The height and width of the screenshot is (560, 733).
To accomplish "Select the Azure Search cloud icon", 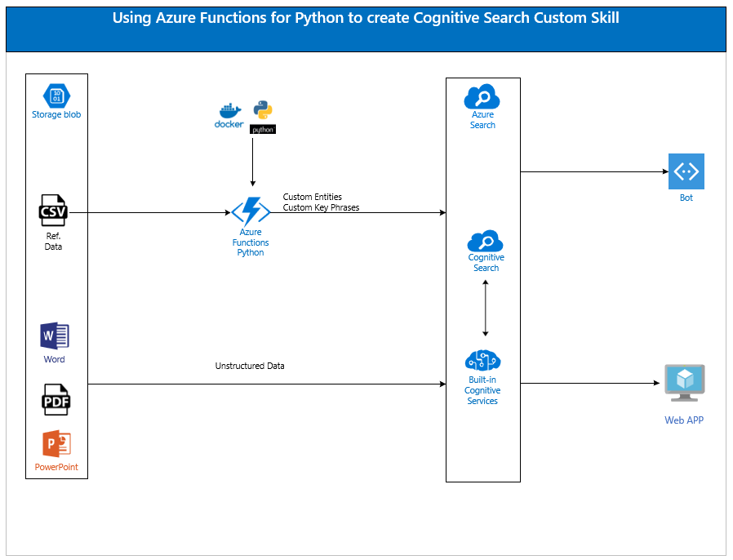I will click(482, 96).
